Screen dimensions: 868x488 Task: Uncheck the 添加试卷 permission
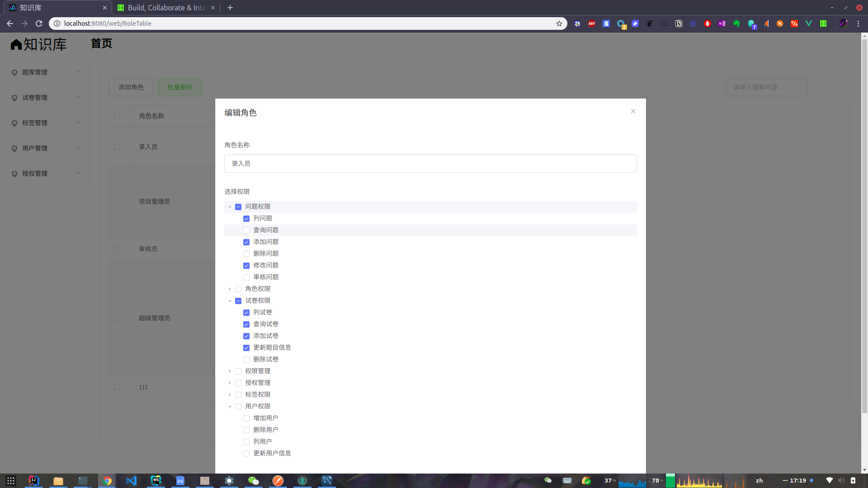[x=246, y=336]
